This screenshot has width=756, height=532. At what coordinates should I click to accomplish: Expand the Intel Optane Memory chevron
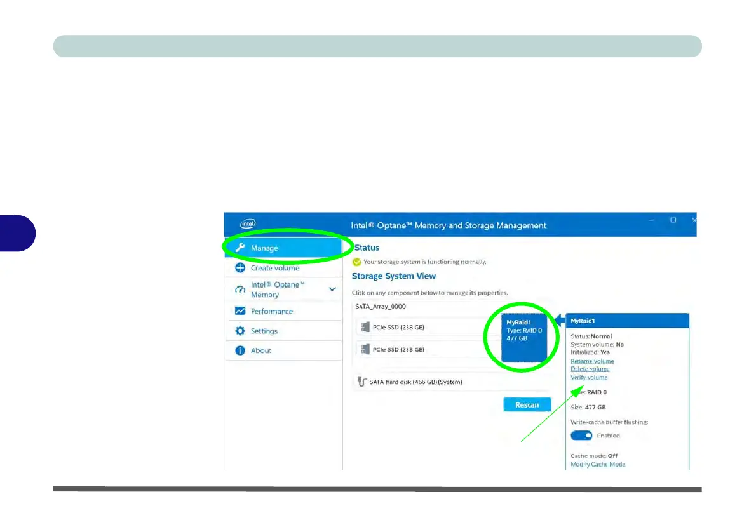click(332, 289)
